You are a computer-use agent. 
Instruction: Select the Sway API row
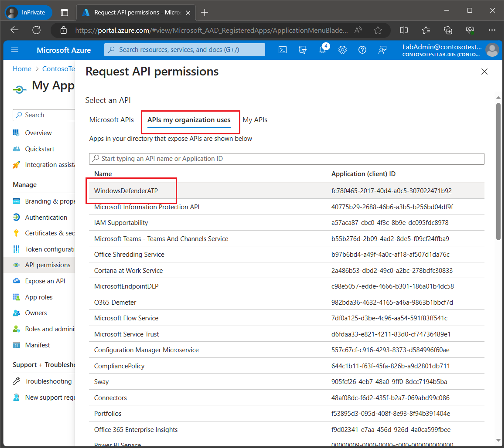[287, 381]
